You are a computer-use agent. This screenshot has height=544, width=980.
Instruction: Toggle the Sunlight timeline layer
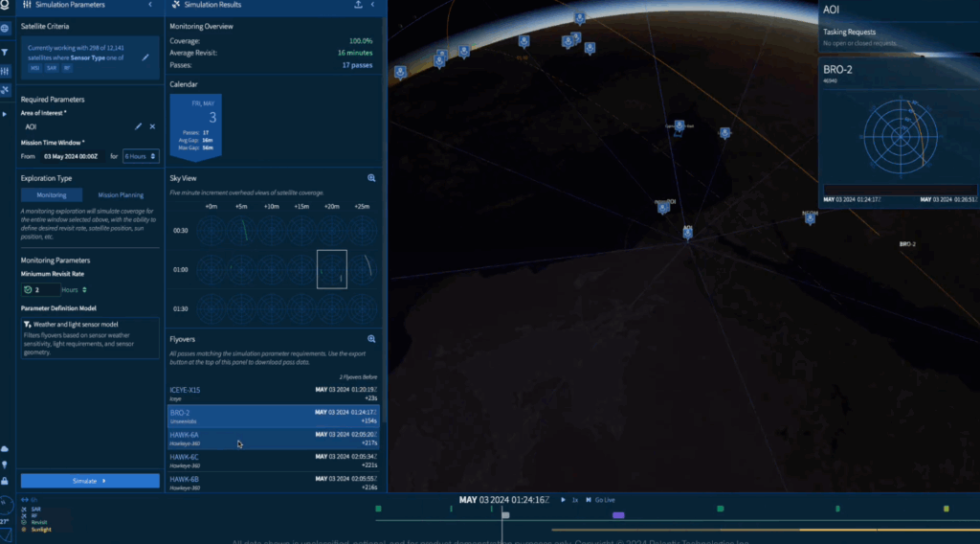[x=37, y=530]
